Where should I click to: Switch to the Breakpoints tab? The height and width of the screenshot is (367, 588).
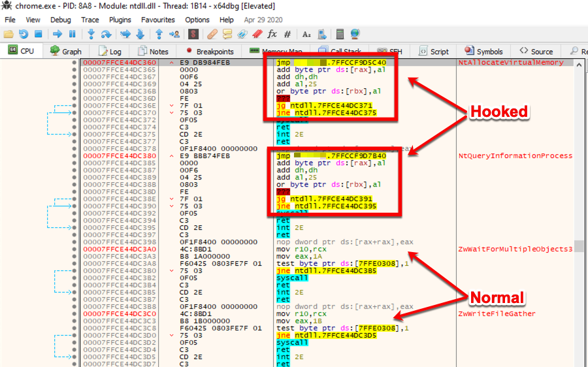(210, 52)
